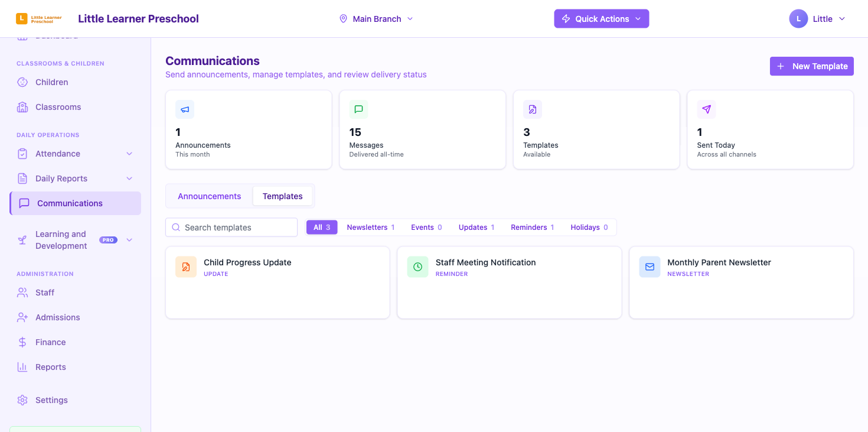The height and width of the screenshot is (432, 868).
Task: Click the file icon on Templates stat card
Action: tap(533, 109)
